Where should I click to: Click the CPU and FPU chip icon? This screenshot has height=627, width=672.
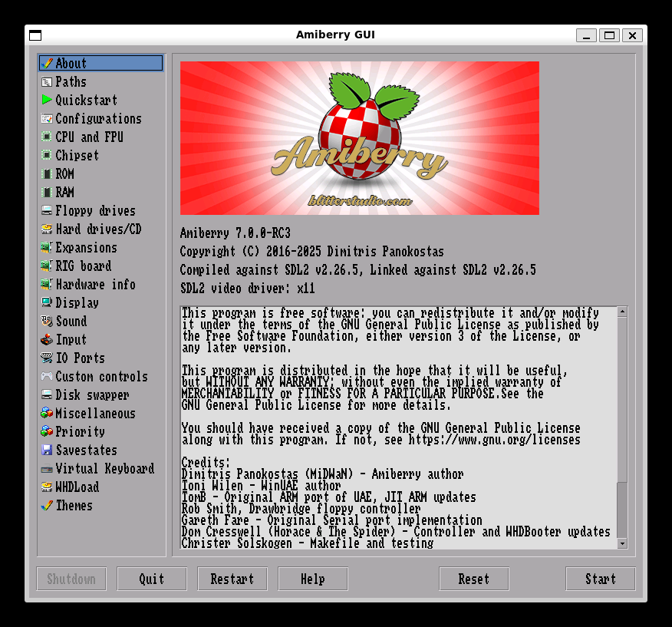tap(47, 137)
